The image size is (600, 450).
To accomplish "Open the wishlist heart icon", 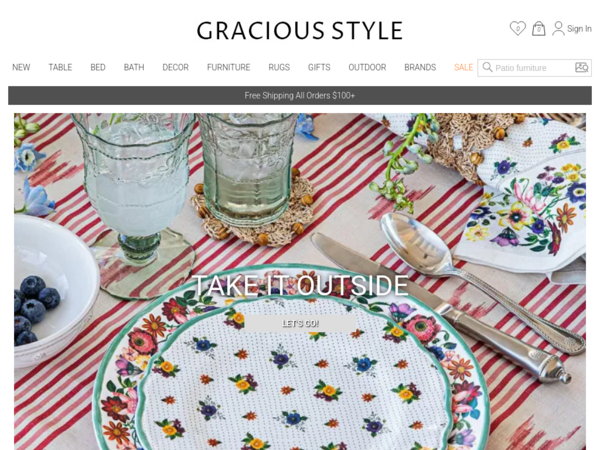I will point(518,28).
